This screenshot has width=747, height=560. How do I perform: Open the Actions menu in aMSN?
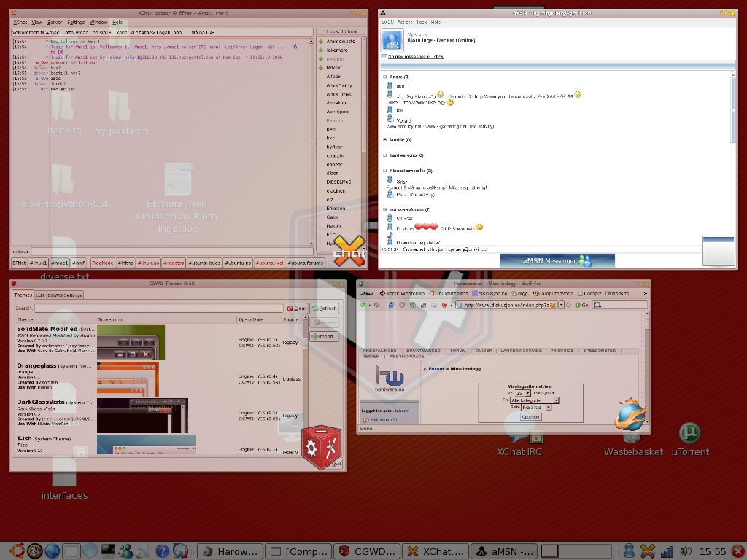click(x=405, y=23)
